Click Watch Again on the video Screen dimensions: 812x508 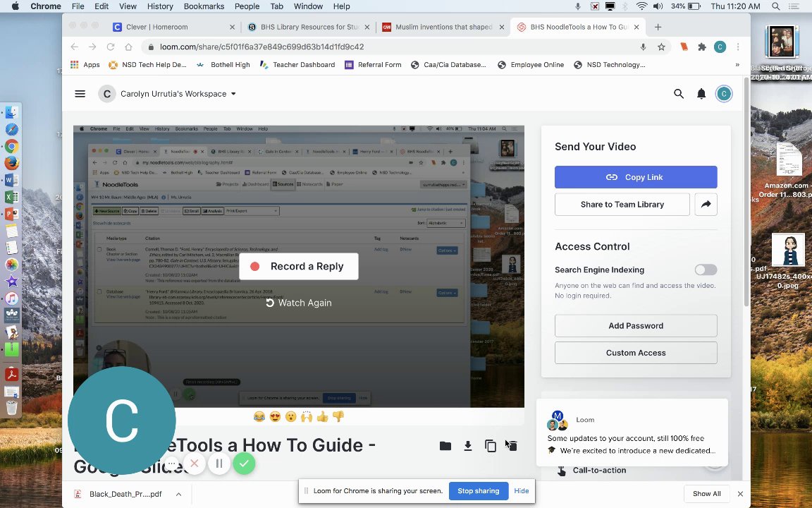pos(299,303)
